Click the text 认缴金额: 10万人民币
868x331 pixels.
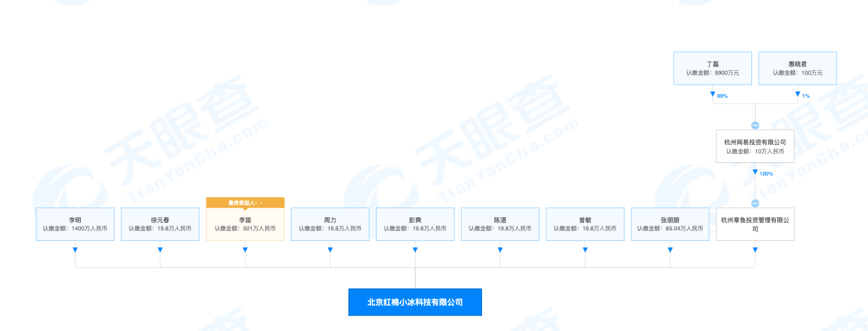click(x=755, y=151)
